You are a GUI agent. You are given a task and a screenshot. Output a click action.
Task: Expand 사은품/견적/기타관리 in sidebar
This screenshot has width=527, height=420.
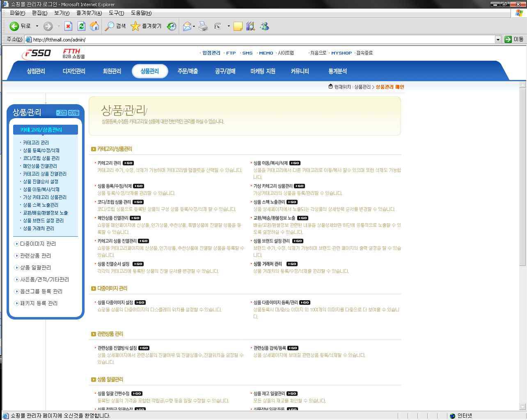tap(44, 280)
